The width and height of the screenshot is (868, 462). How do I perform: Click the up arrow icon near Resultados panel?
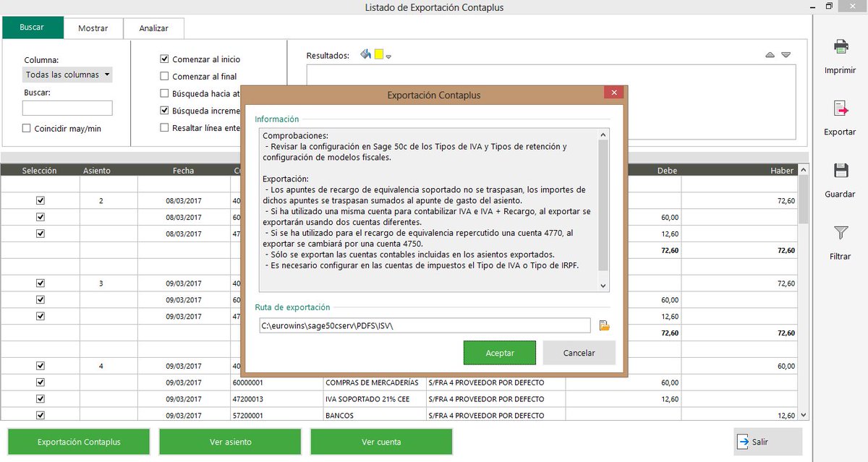coord(770,54)
